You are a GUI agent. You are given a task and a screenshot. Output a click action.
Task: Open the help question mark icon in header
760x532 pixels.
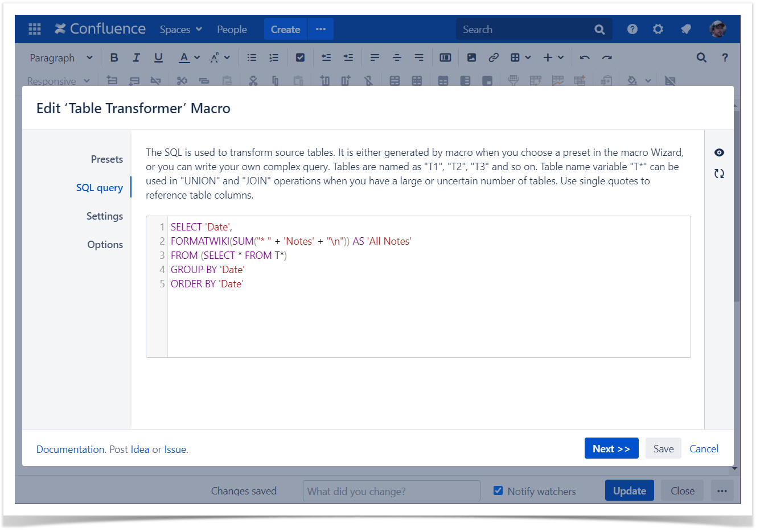point(632,29)
